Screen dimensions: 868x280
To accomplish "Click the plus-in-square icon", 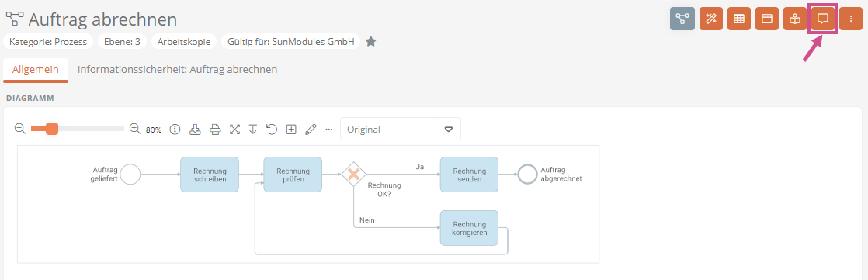I will (291, 130).
